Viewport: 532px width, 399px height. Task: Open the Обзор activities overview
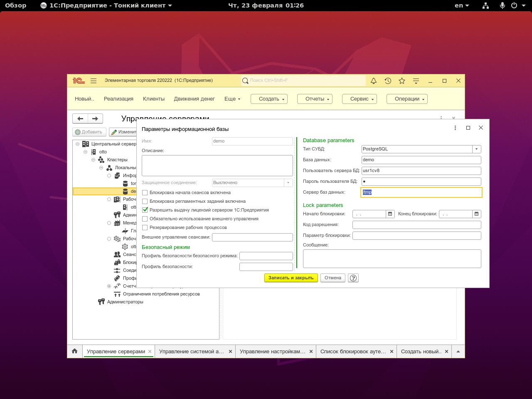click(x=15, y=5)
